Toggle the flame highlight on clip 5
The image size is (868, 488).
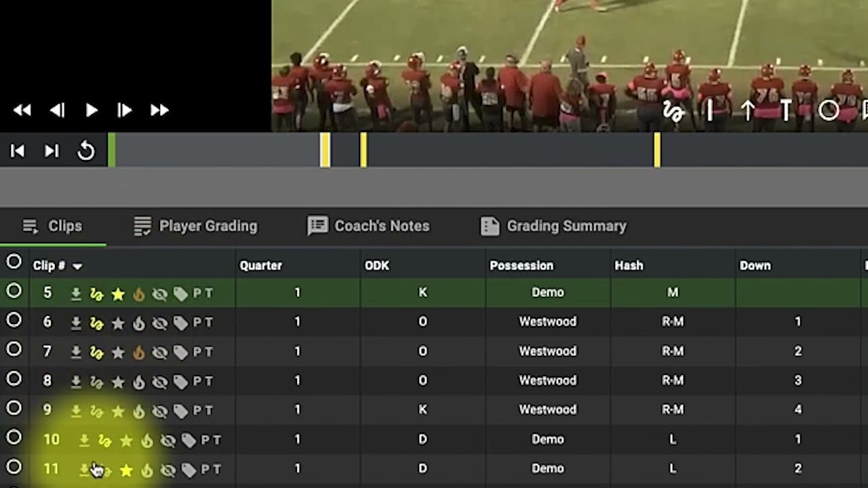[138, 293]
